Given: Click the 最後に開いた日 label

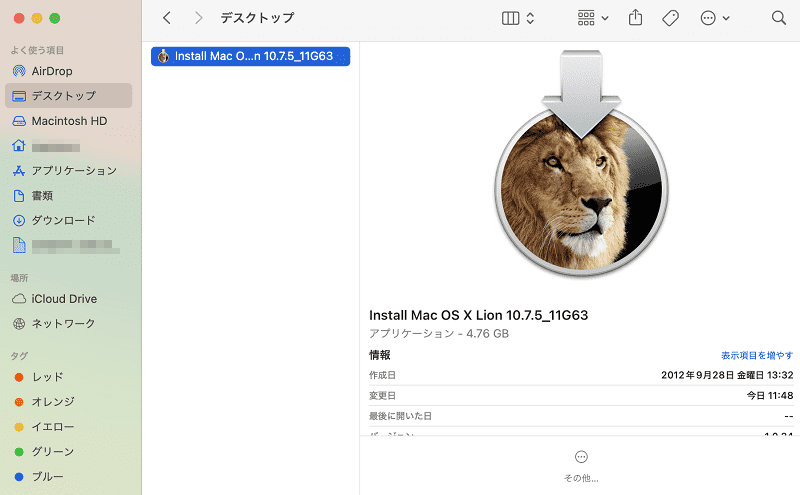Looking at the screenshot, I should point(401,416).
